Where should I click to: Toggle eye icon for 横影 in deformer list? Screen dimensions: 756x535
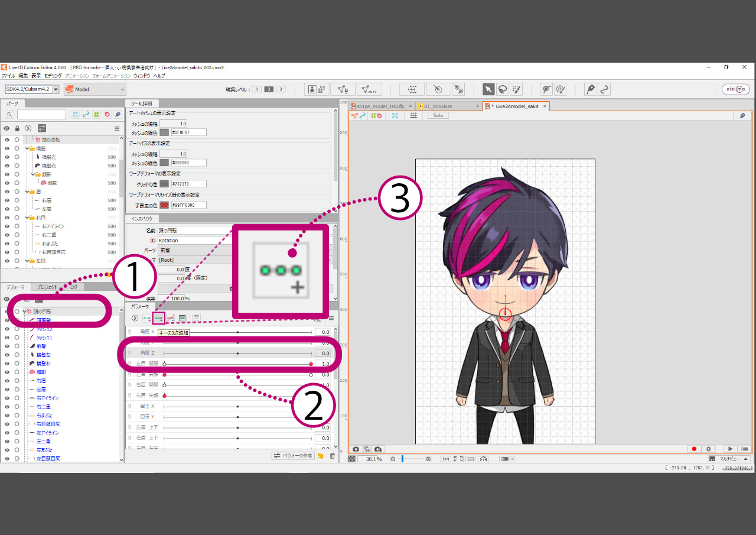pyautogui.click(x=7, y=372)
